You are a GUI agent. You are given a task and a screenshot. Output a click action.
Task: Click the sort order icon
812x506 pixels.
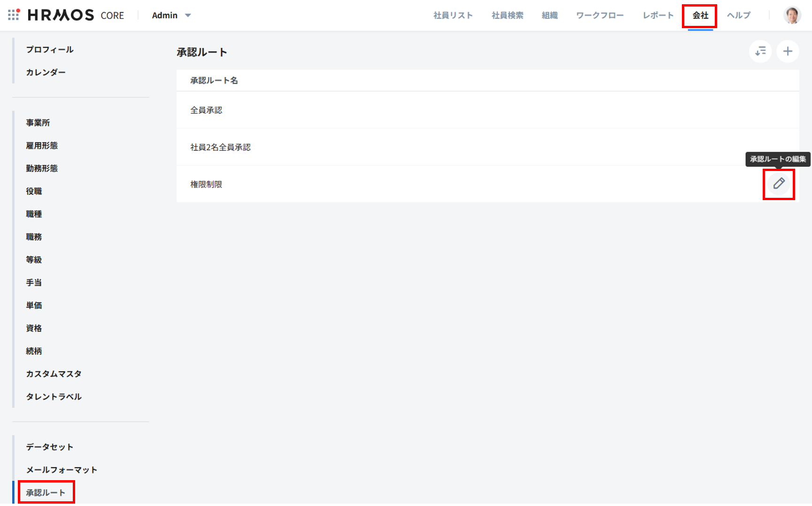[x=760, y=51]
